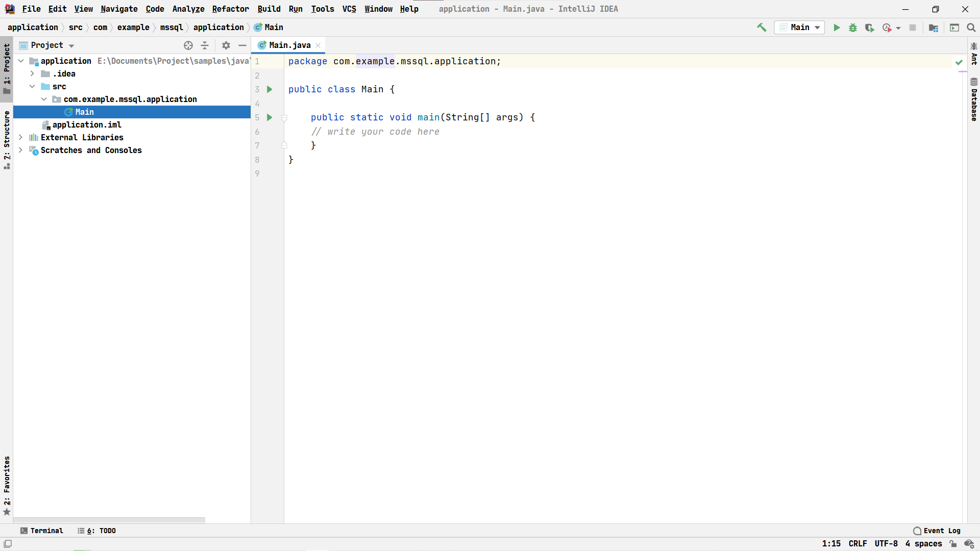The image size is (980, 551).
Task: Click run gutter icon beside class Main
Action: 269,90
